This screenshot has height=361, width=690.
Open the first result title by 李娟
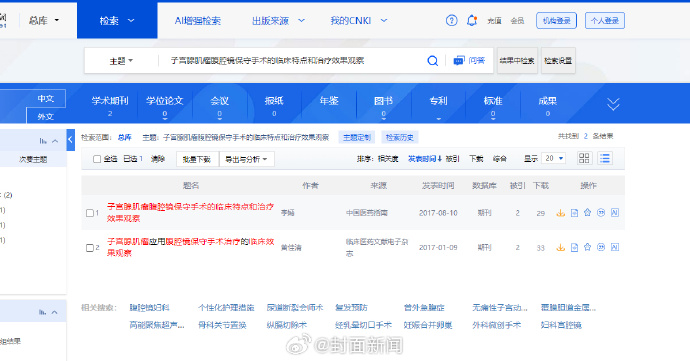190,212
